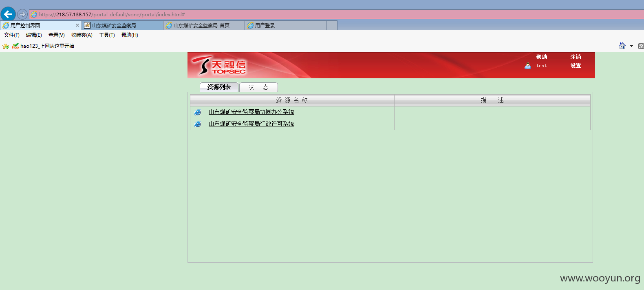Click the IE favicon on 山东煤矿安全监察局-首页 tab
The height and width of the screenshot is (290, 644).
(x=169, y=25)
